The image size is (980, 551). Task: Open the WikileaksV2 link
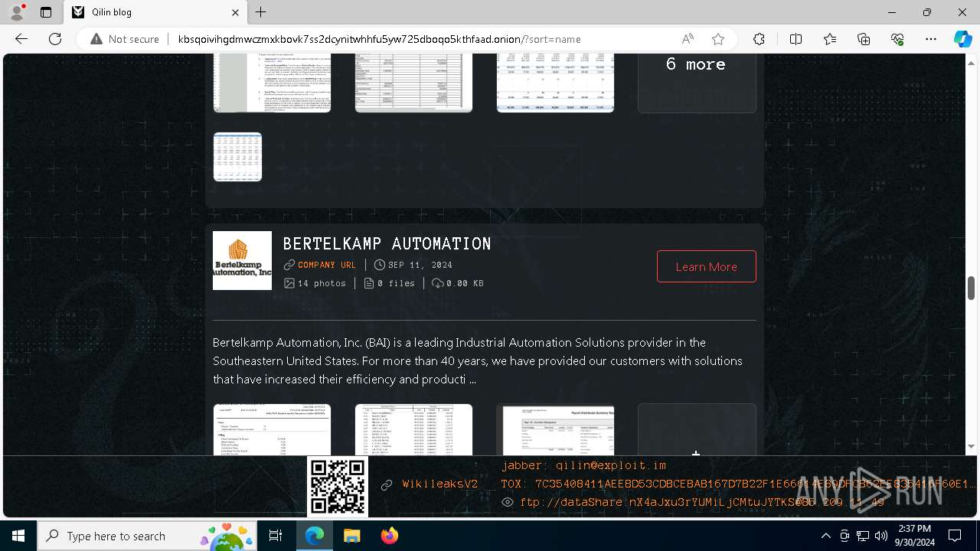point(439,484)
